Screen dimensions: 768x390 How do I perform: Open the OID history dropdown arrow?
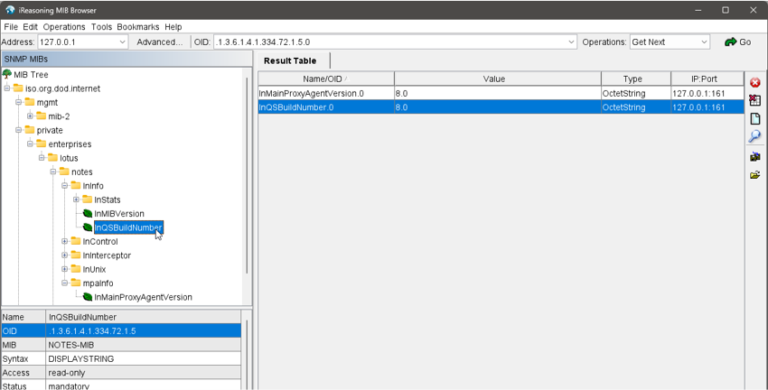571,42
